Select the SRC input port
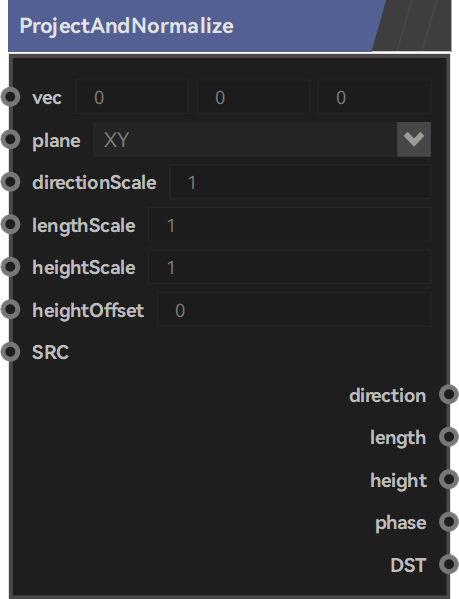Screen dimensions: 459x599 (10, 352)
